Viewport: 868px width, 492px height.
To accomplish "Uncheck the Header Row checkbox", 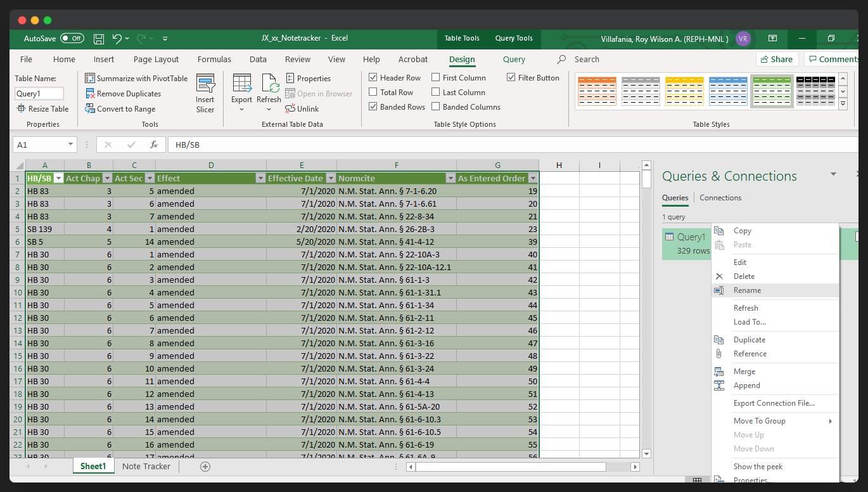I will point(373,78).
